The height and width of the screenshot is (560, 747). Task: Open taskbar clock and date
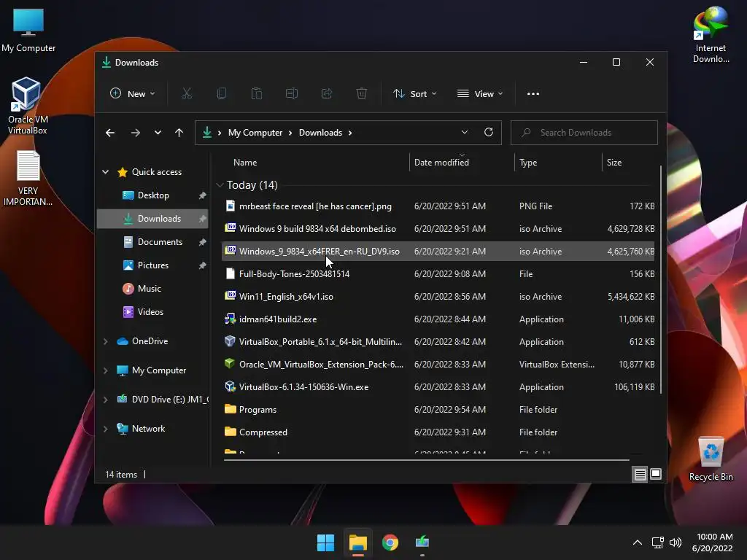(x=713, y=542)
